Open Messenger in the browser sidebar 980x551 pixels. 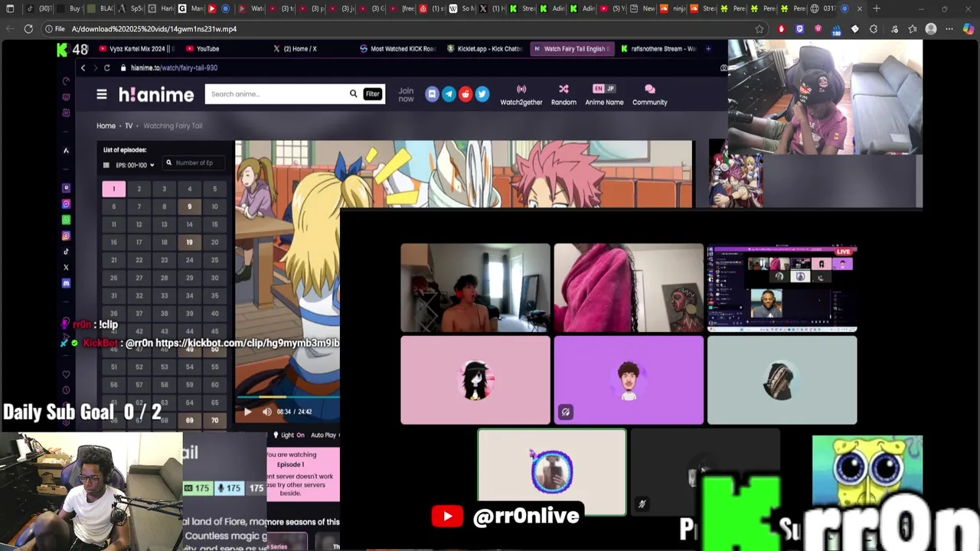66,204
